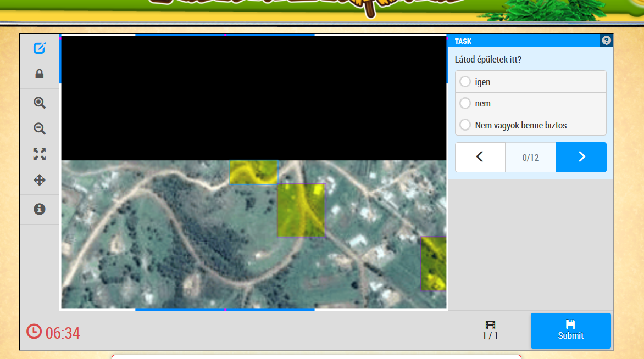Select the large center yellow highlighted tile
Screen dimensions: 644x359
point(301,211)
